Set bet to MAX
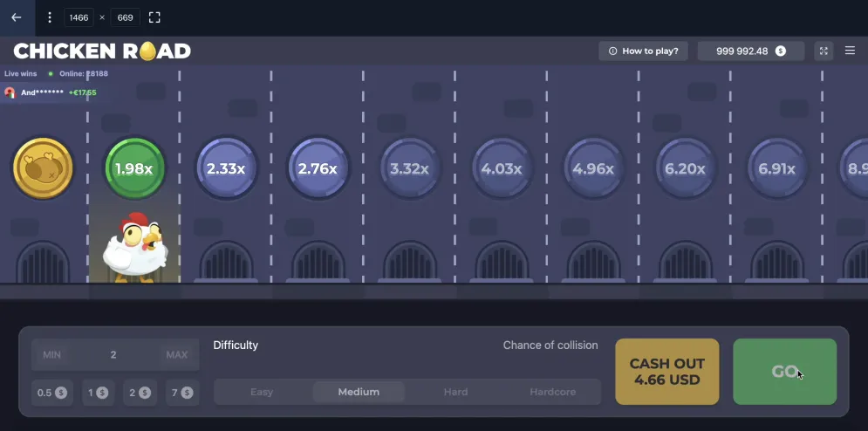 pos(176,355)
